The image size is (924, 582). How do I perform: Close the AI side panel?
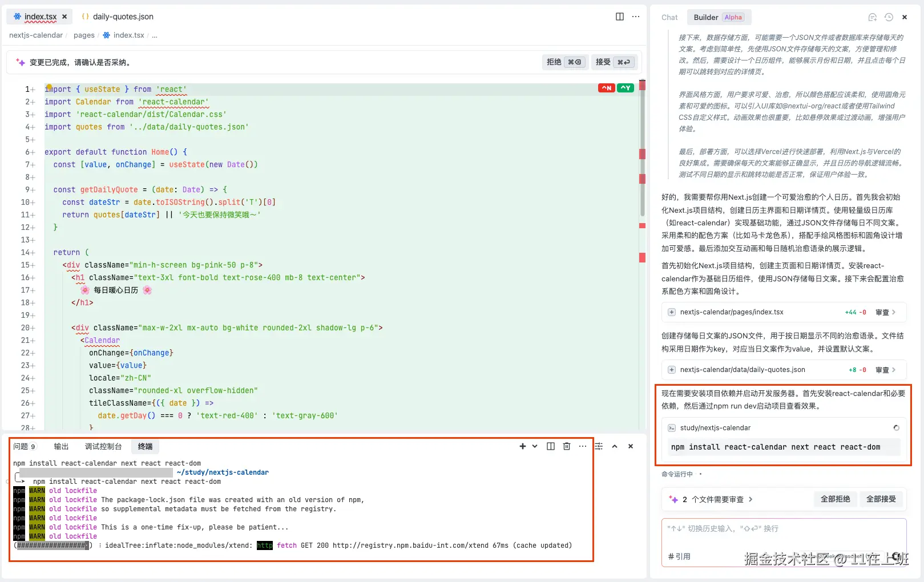point(905,17)
